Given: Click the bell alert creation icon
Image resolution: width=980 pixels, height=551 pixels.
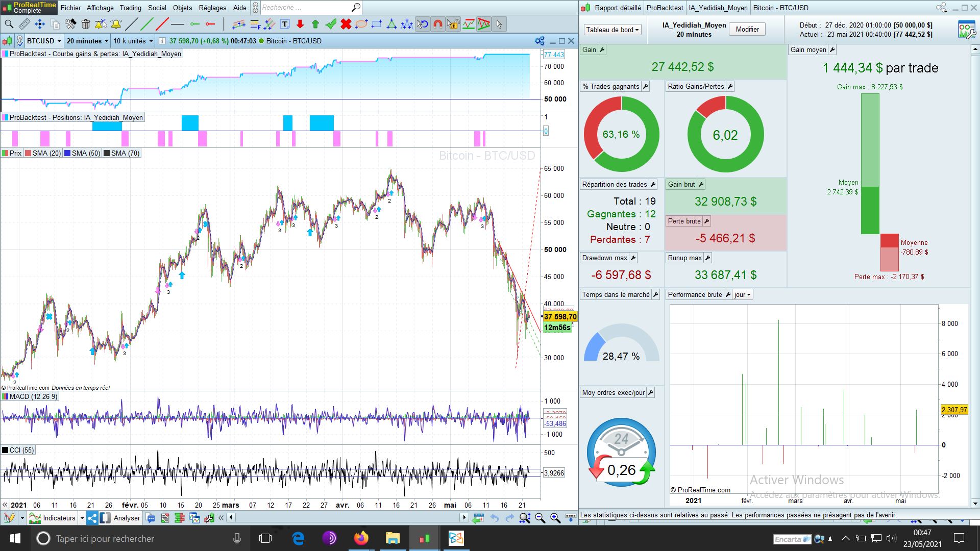Looking at the screenshot, I should [x=116, y=24].
